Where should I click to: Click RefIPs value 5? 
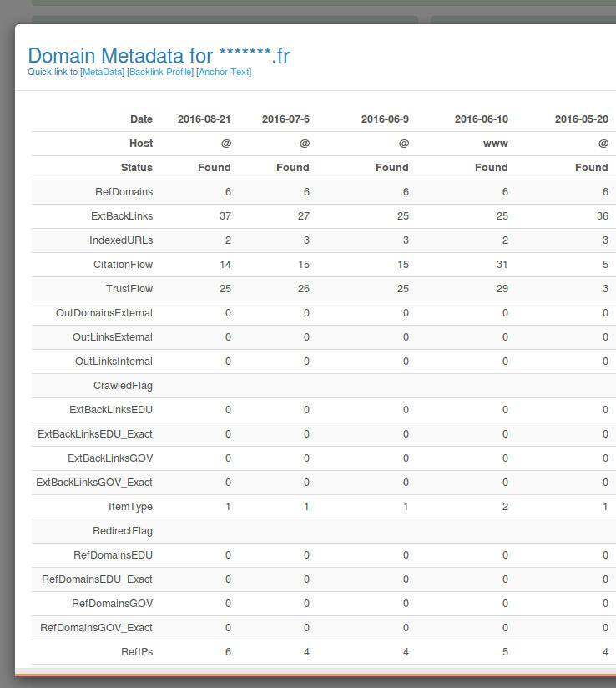tap(505, 652)
